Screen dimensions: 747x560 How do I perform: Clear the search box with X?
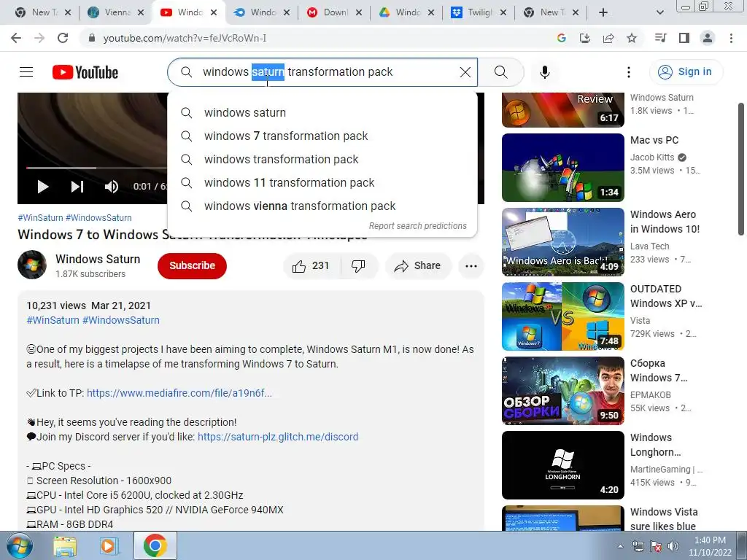coord(465,72)
